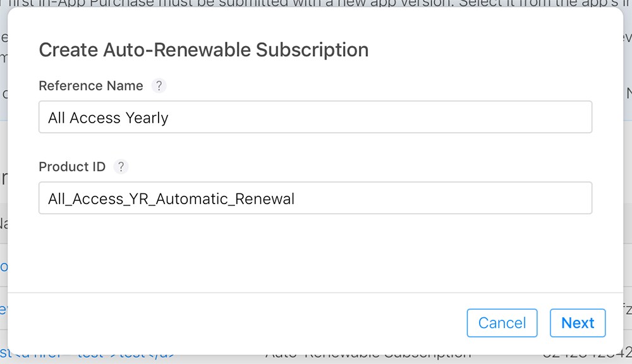Place cursor on the word "Yearly"
The height and width of the screenshot is (364, 632).
(x=147, y=118)
